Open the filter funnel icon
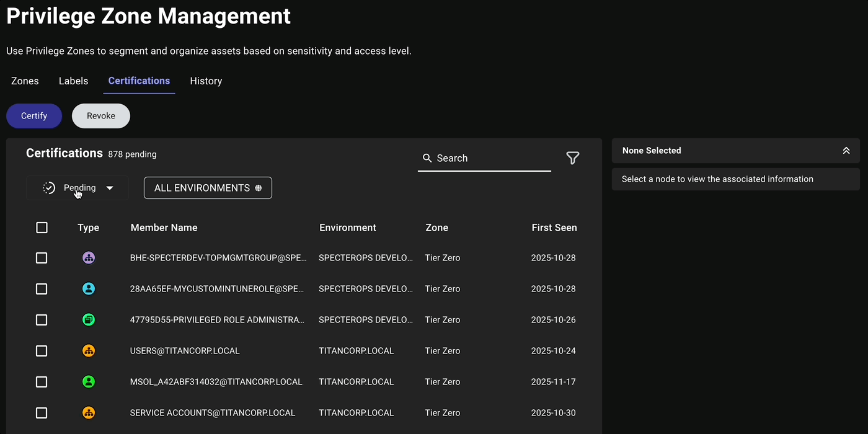 pos(572,158)
